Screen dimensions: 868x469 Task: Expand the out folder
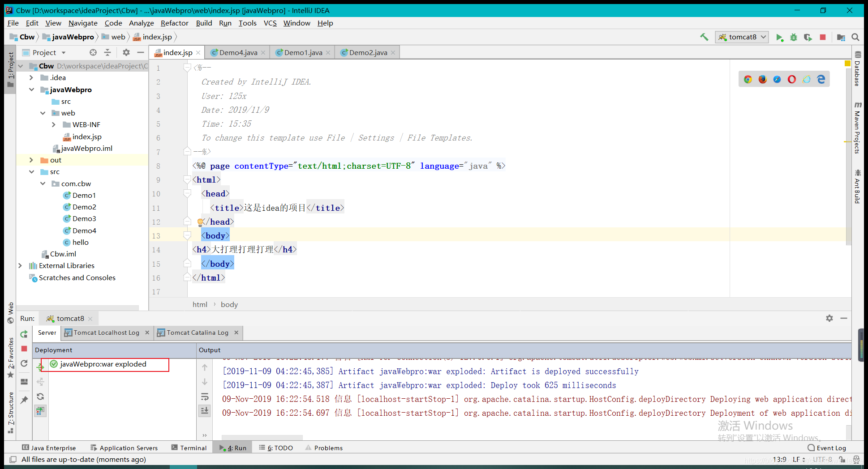click(31, 160)
